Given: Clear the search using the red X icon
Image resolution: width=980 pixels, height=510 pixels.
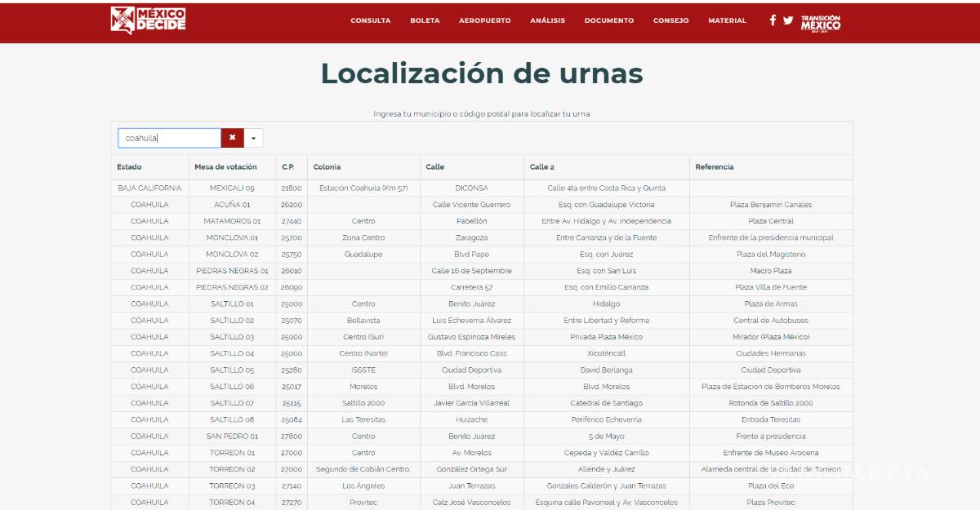Looking at the screenshot, I should [233, 137].
